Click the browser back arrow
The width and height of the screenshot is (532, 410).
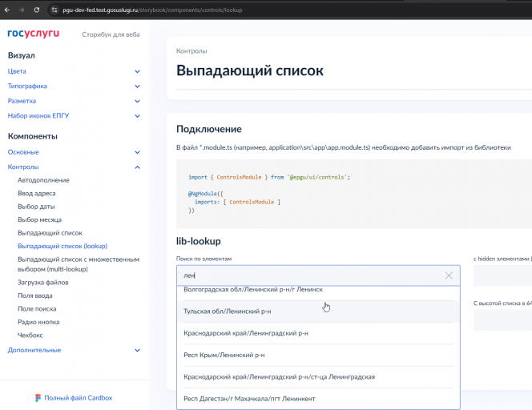click(6, 10)
